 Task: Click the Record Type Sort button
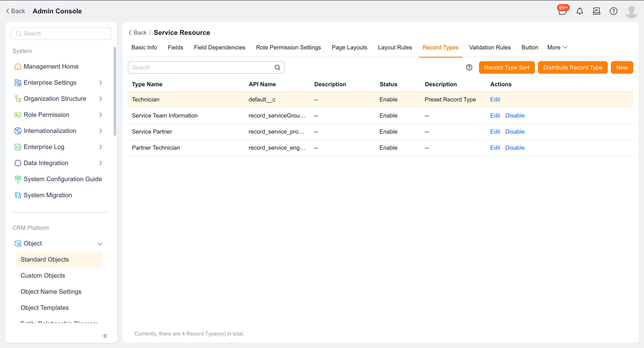click(x=507, y=67)
